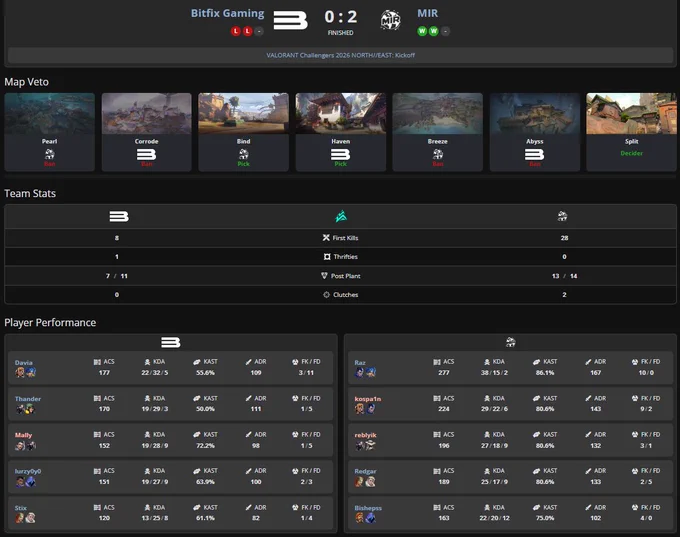Click the 0 : 2 match score
This screenshot has height=537, width=680.
coord(340,17)
